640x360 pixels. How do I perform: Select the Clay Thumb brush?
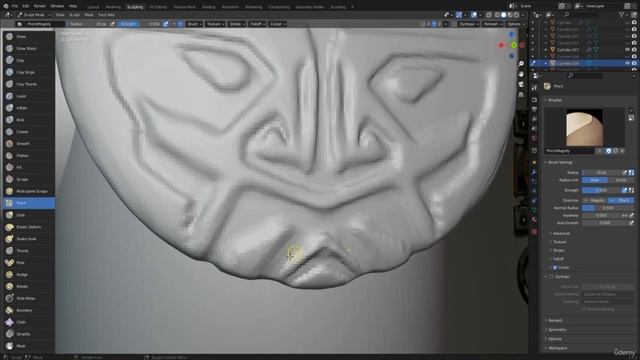coord(29,84)
